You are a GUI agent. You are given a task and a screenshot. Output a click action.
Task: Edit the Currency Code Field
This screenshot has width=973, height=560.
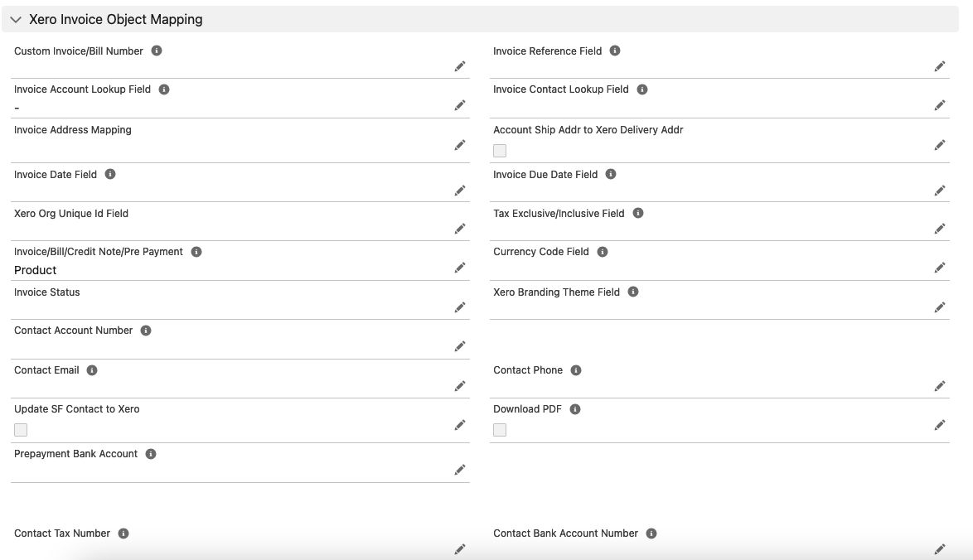[x=939, y=268]
